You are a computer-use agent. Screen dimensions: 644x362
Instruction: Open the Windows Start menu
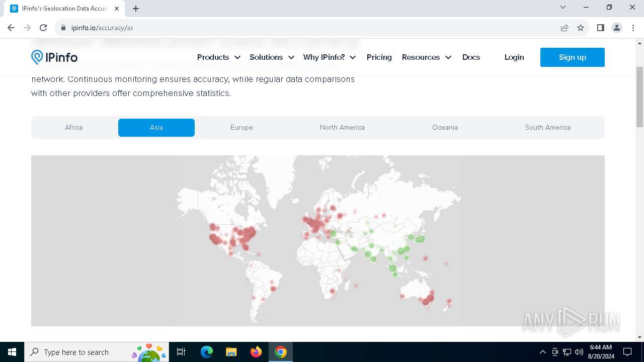(x=12, y=352)
